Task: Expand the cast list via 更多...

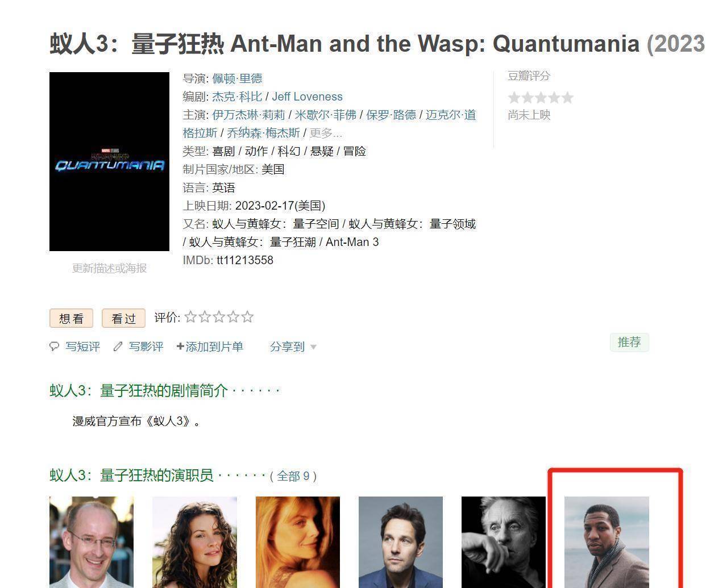Action: (326, 133)
